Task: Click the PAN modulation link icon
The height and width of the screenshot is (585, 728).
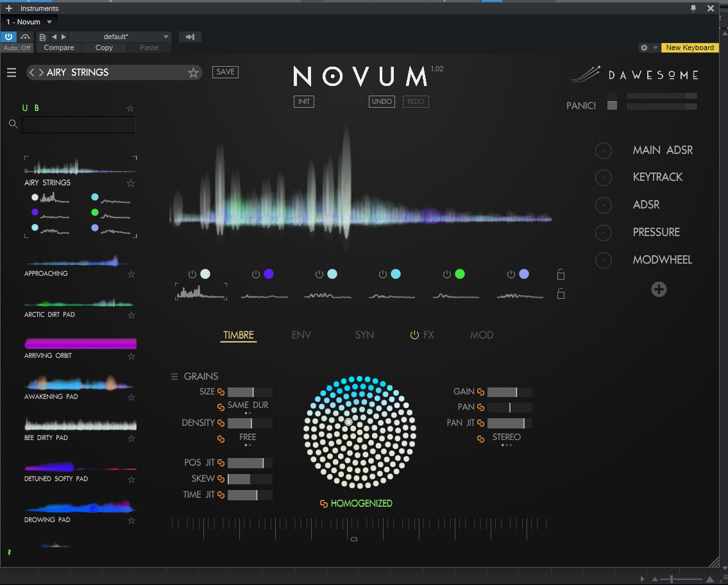Action: coord(480,407)
